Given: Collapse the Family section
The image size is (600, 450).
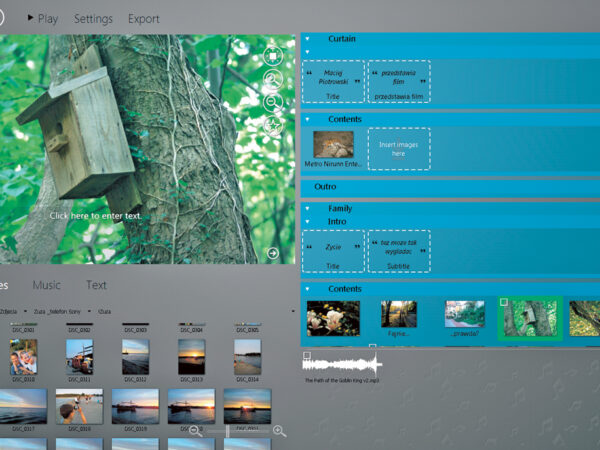Looking at the screenshot, I should coord(308,208).
